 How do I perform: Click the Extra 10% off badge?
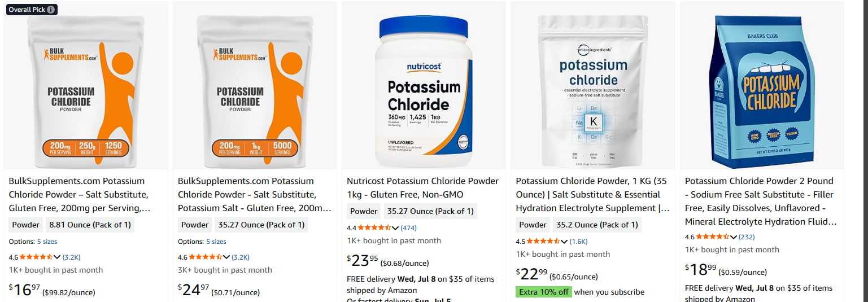tap(543, 292)
